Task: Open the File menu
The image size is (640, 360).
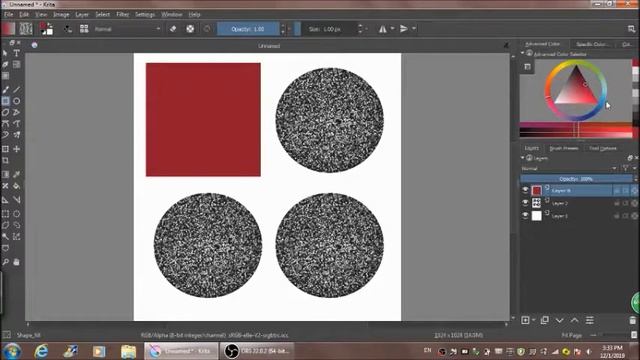Action: pos(8,14)
